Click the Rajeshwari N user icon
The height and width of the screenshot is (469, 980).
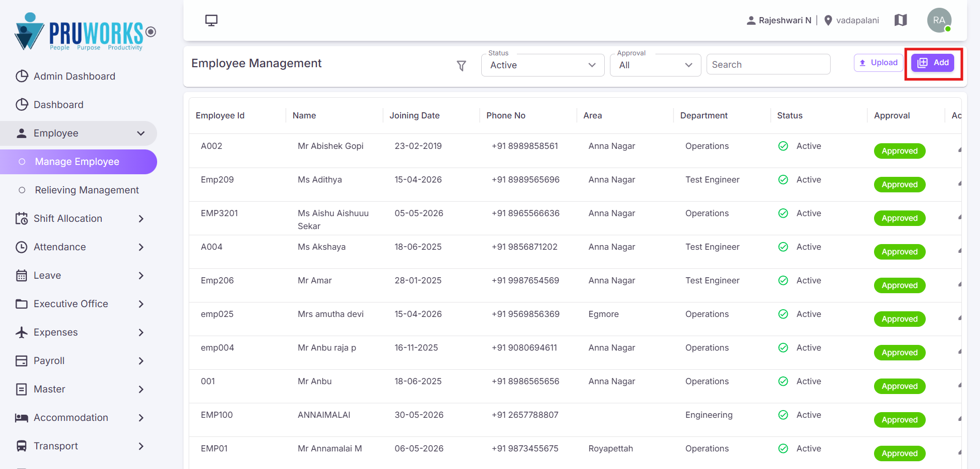751,20
